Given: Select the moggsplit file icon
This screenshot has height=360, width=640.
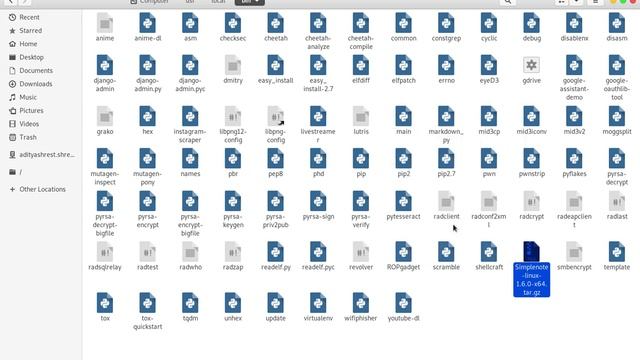Looking at the screenshot, I should pyautogui.click(x=617, y=116).
